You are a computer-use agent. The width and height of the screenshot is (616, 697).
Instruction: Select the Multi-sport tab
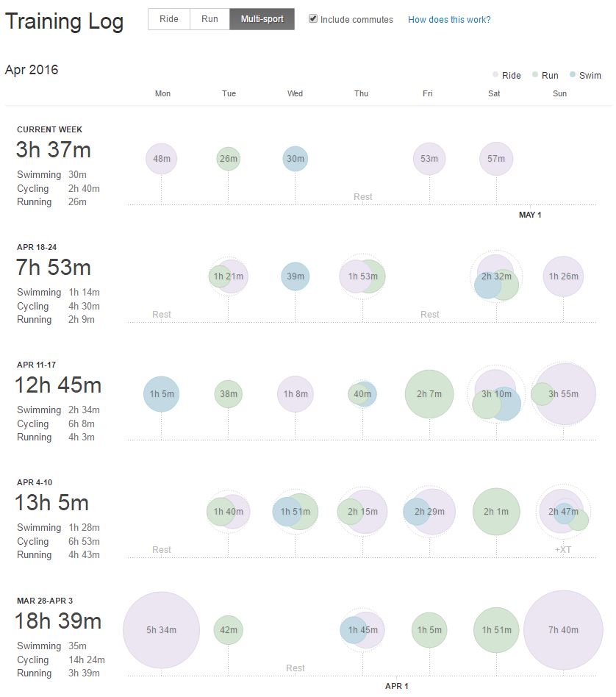pyautogui.click(x=262, y=19)
